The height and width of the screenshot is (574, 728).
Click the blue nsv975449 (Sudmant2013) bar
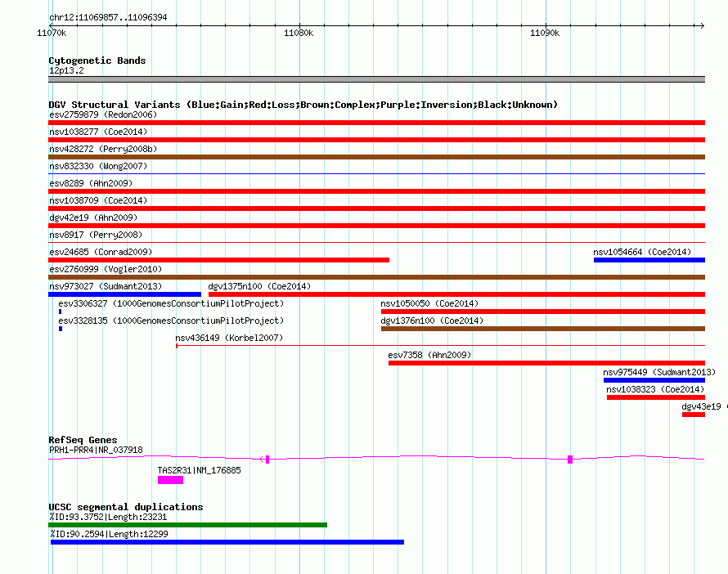click(654, 380)
